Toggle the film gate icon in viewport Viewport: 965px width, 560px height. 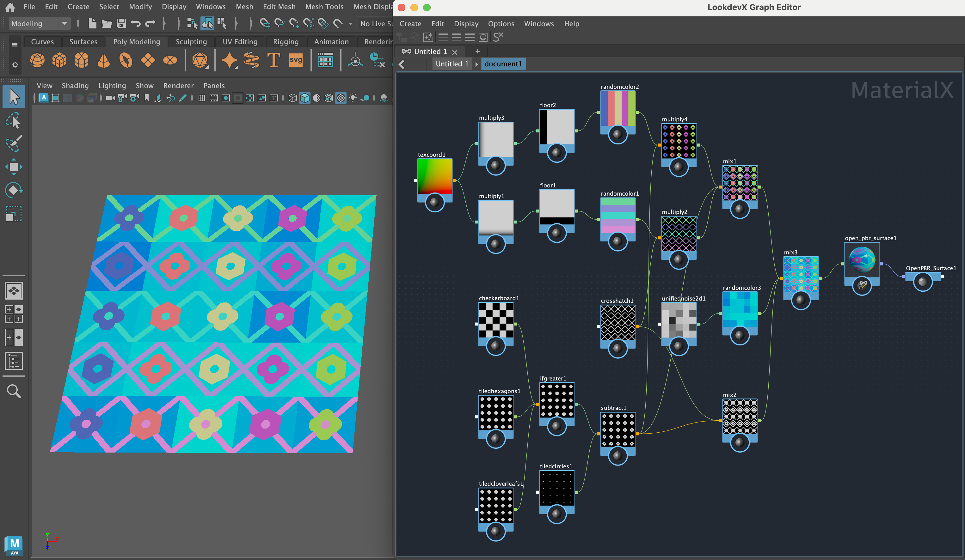pyautogui.click(x=214, y=98)
